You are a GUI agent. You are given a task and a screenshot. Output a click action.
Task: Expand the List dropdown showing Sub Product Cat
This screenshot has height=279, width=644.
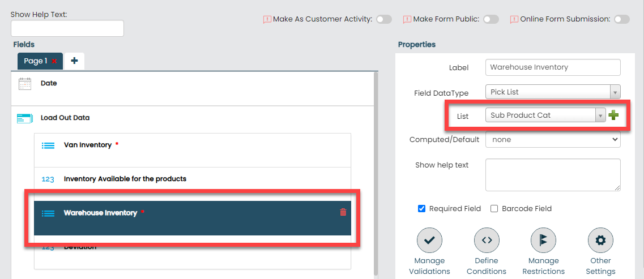click(545, 115)
